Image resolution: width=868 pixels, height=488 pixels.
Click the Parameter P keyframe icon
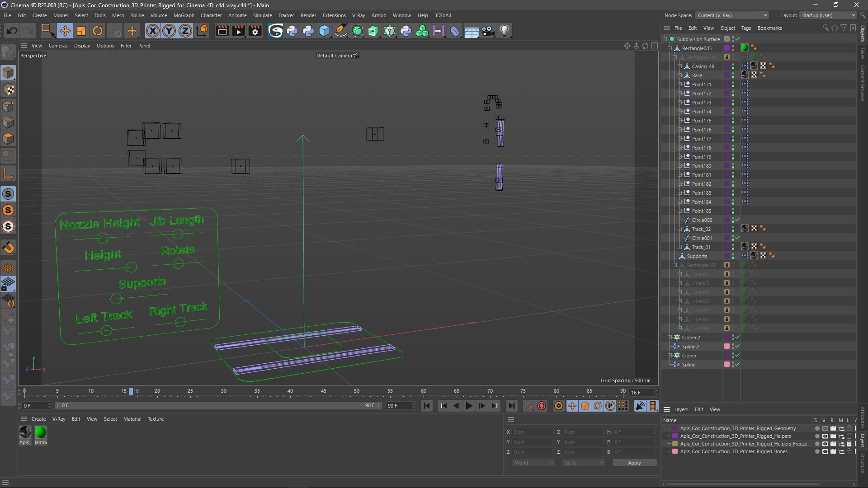coord(610,406)
